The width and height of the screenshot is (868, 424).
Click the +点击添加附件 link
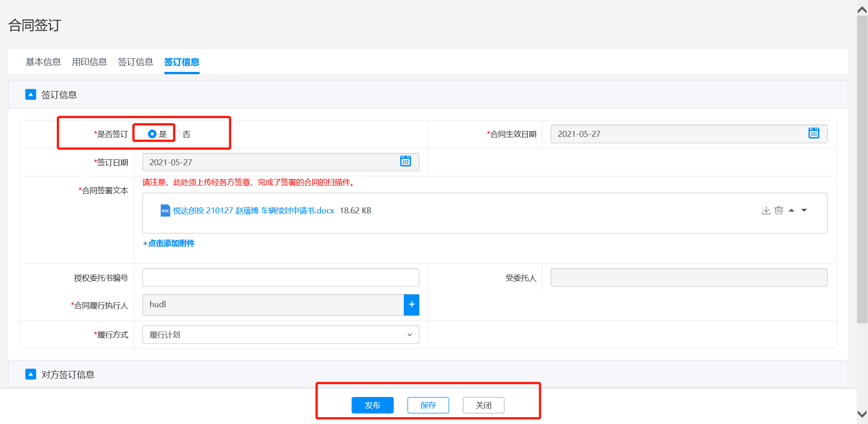coord(168,243)
